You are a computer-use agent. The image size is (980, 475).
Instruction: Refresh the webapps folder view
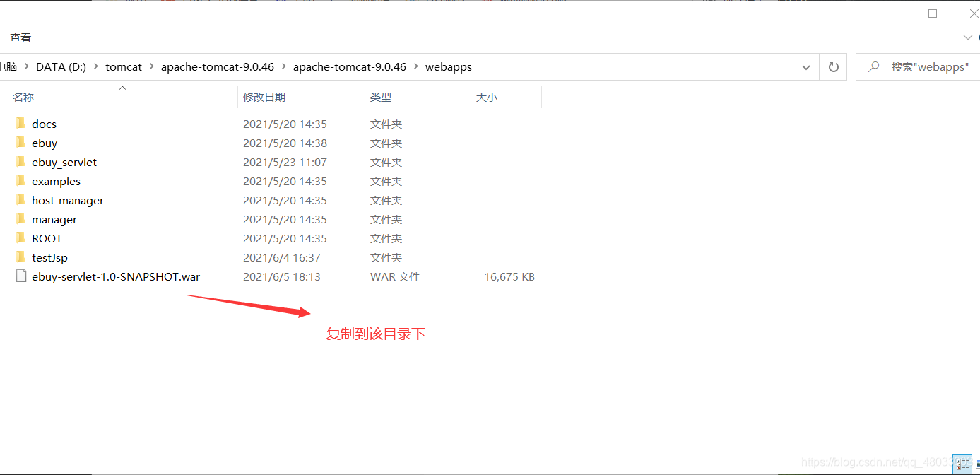833,67
